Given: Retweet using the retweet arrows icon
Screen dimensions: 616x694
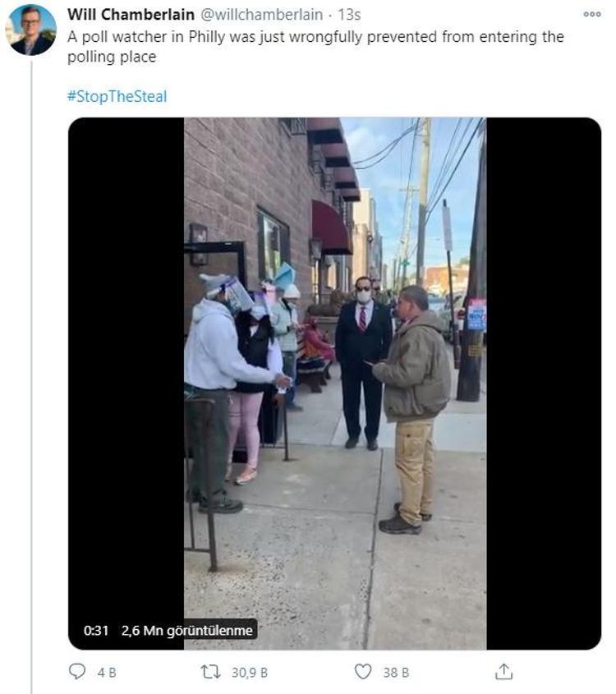Looking at the screenshot, I should (210, 672).
